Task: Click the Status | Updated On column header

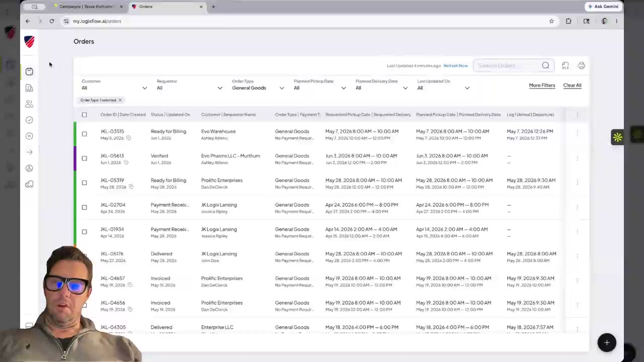Action: 171,115
